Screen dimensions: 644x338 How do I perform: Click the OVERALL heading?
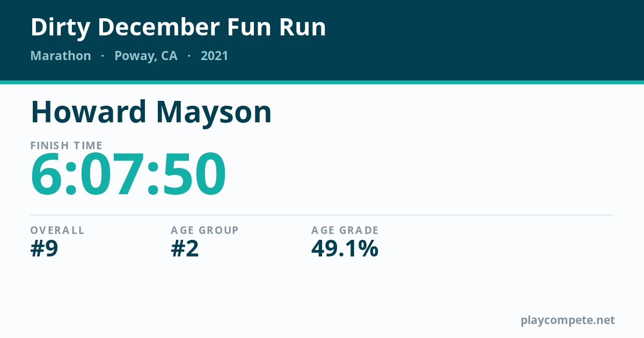pos(57,230)
